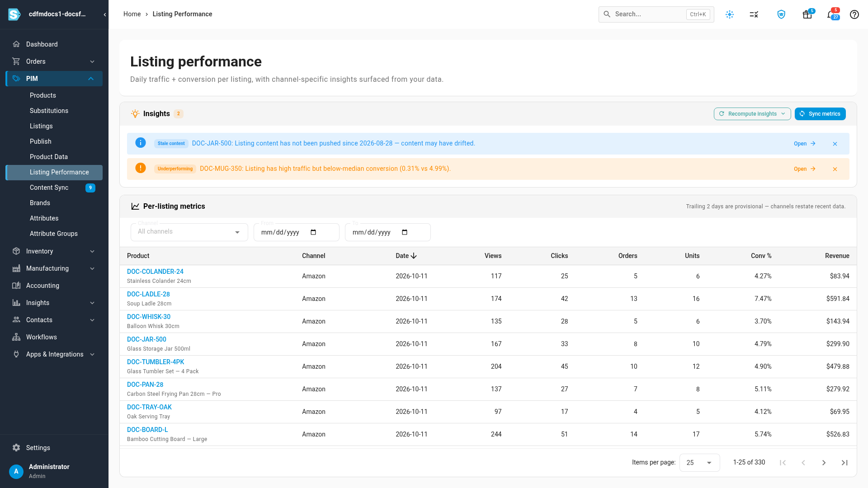Go to Home breadcrumb
This screenshot has width=868, height=488.
click(132, 14)
